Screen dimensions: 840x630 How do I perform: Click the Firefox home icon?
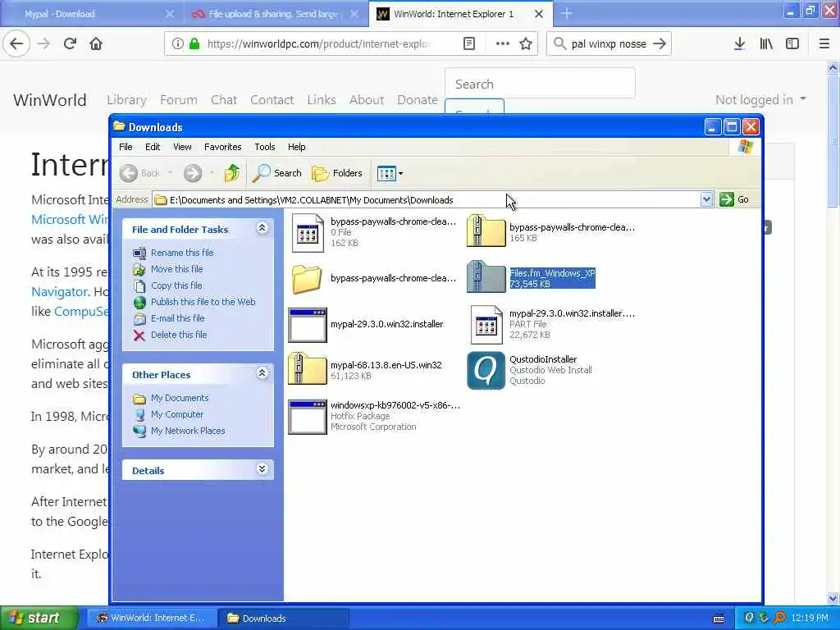pyautogui.click(x=96, y=44)
